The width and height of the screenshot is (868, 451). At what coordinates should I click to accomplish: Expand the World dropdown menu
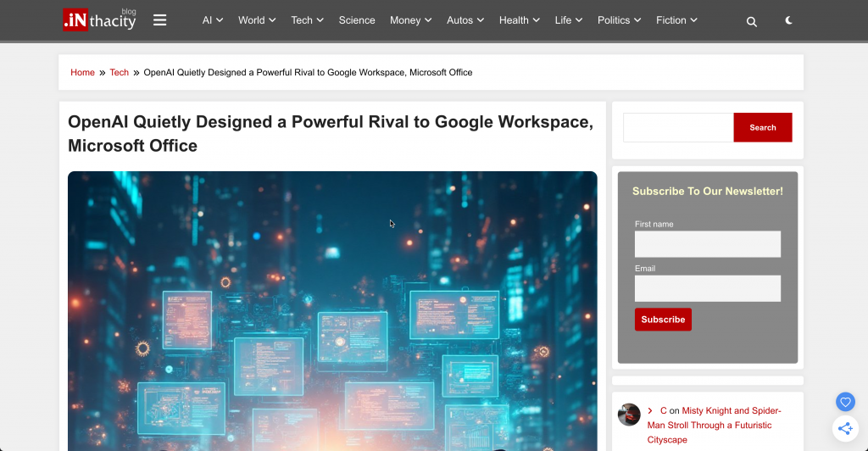tap(257, 20)
